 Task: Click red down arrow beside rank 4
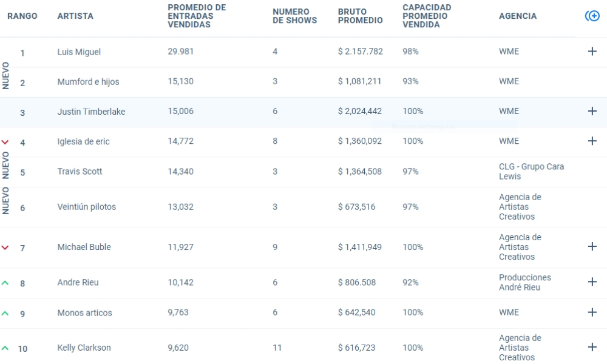click(x=5, y=143)
